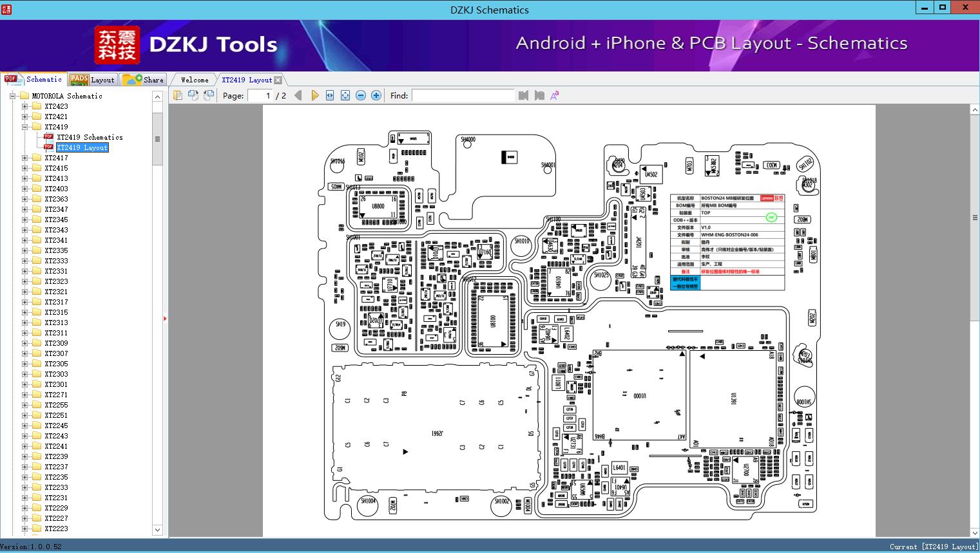
Task: Click the XT2417 folder icon
Action: (37, 158)
